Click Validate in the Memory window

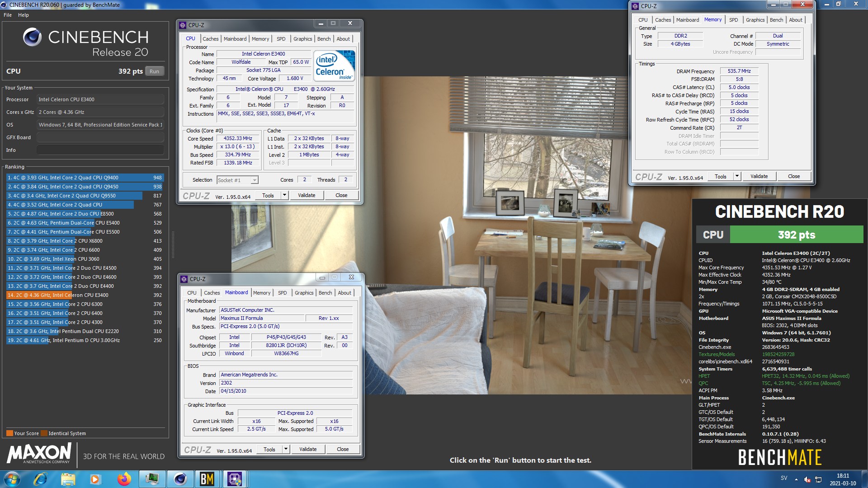pyautogui.click(x=759, y=176)
